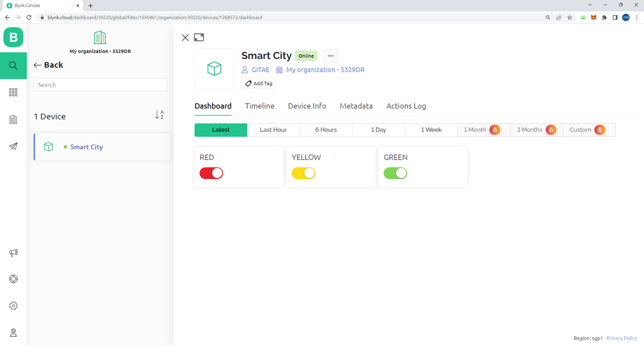
Task: Toggle the YELLOW switch
Action: (x=303, y=173)
